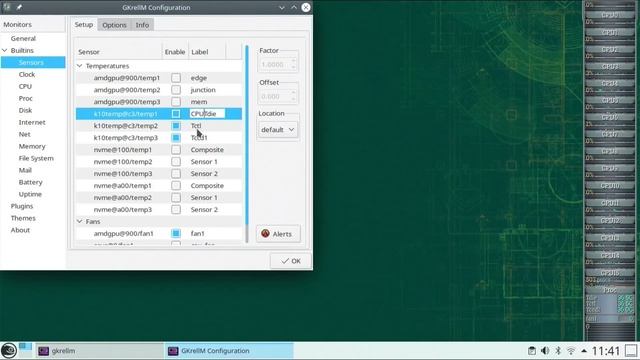The width and height of the screenshot is (640, 360).
Task: Click the GKrellM Configuration taskbar icon
Action: coord(173,351)
